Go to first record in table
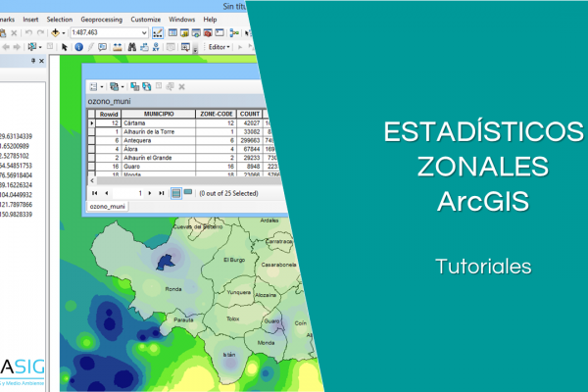The width and height of the screenshot is (588, 392). 95,194
